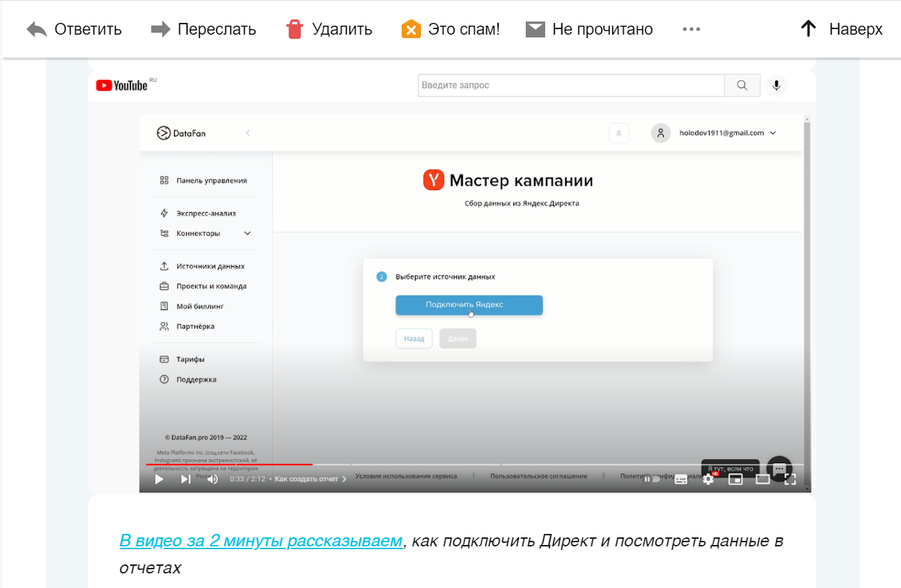Open the В видео за 2 минуты рассказываем link
The width and height of the screenshot is (901, 588).
(261, 541)
